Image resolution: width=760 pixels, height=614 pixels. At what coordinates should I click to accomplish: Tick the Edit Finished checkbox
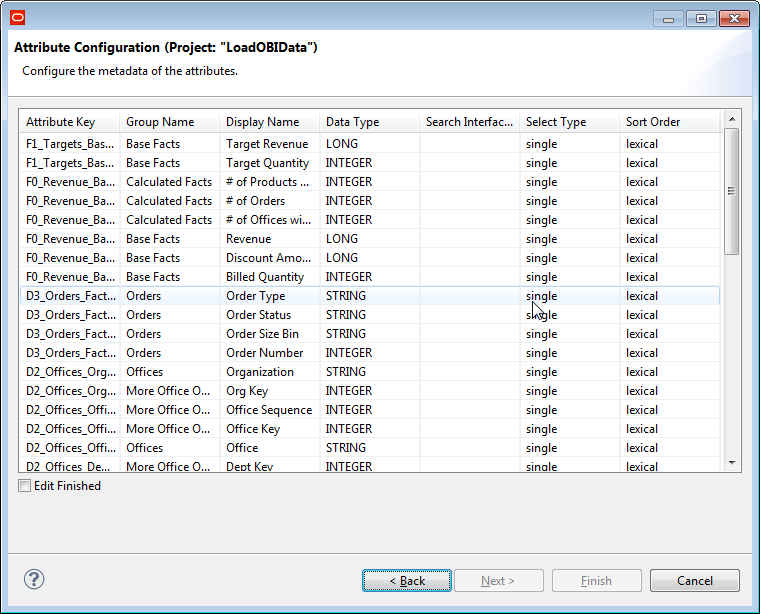pyautogui.click(x=24, y=486)
